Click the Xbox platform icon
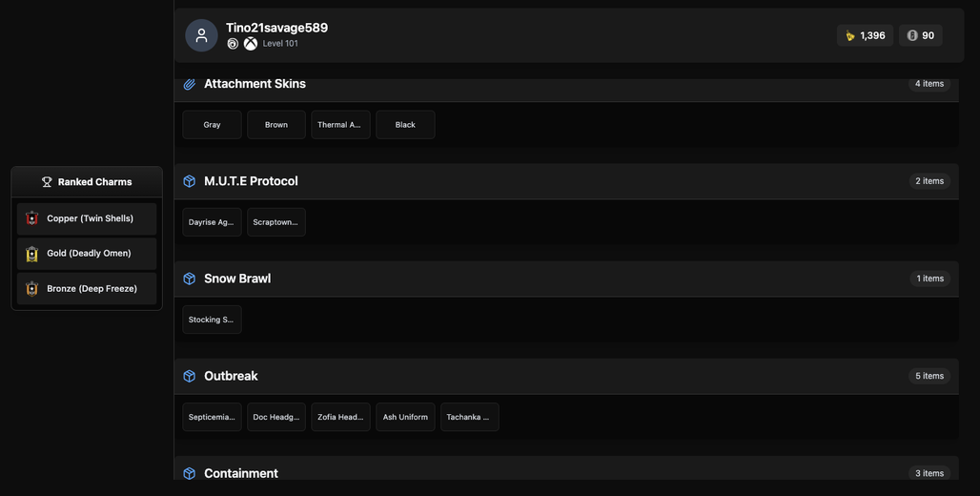Screen dimensions: 980x496 click(x=251, y=44)
